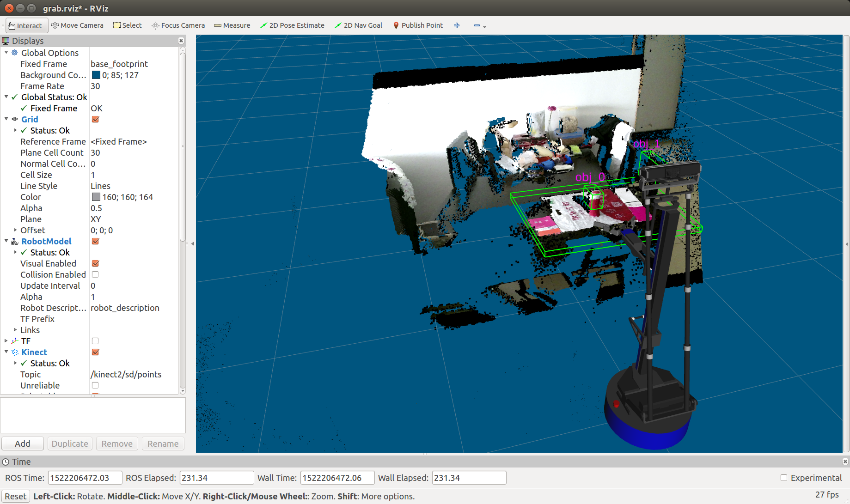Click the blue plus add-tool icon
Image resolution: width=850 pixels, height=504 pixels.
(457, 25)
